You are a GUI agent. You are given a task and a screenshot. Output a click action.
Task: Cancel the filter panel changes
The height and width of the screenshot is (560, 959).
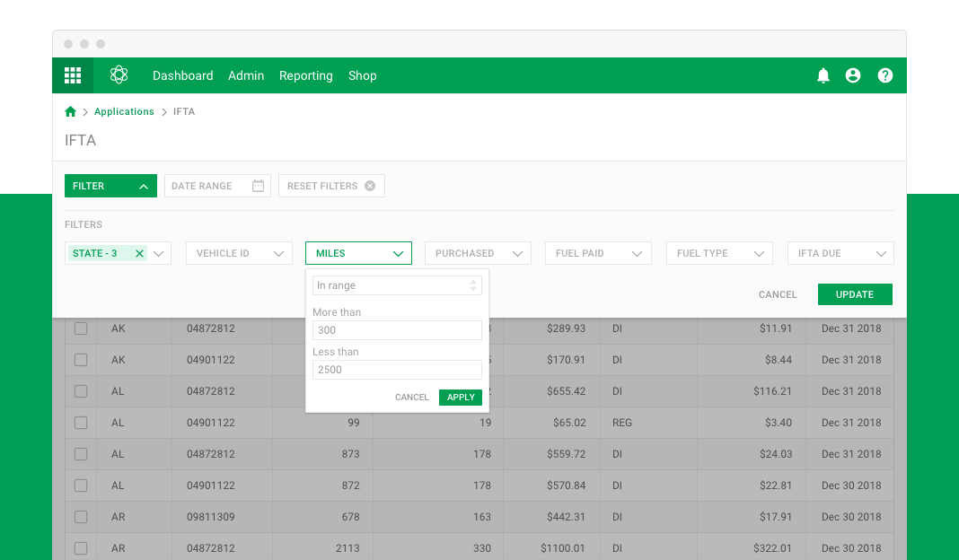tap(778, 294)
